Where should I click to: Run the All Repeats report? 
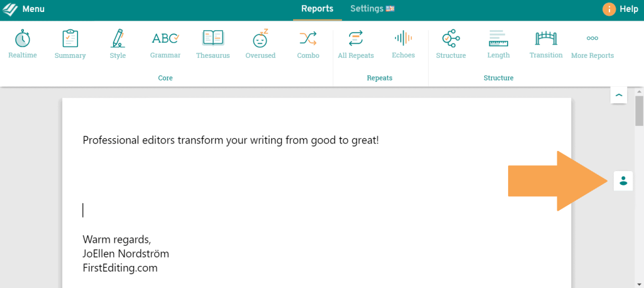click(356, 39)
